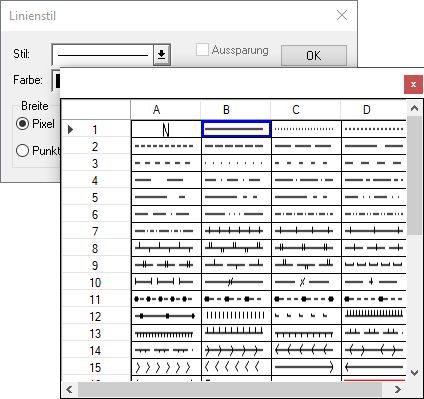This screenshot has width=424, height=399.
Task: Click the horizontal scrollbar left arrow
Action: [x=69, y=389]
